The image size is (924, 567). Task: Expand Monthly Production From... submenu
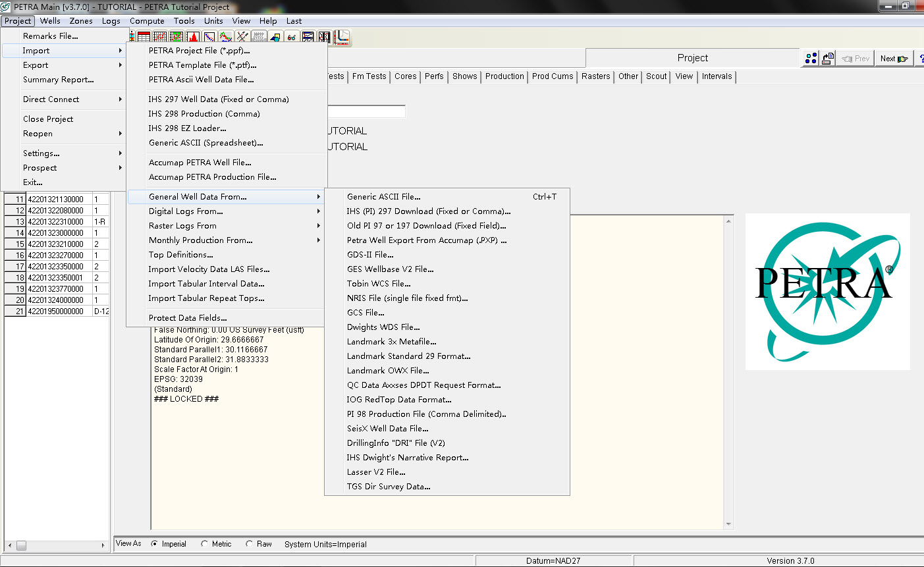(x=227, y=240)
